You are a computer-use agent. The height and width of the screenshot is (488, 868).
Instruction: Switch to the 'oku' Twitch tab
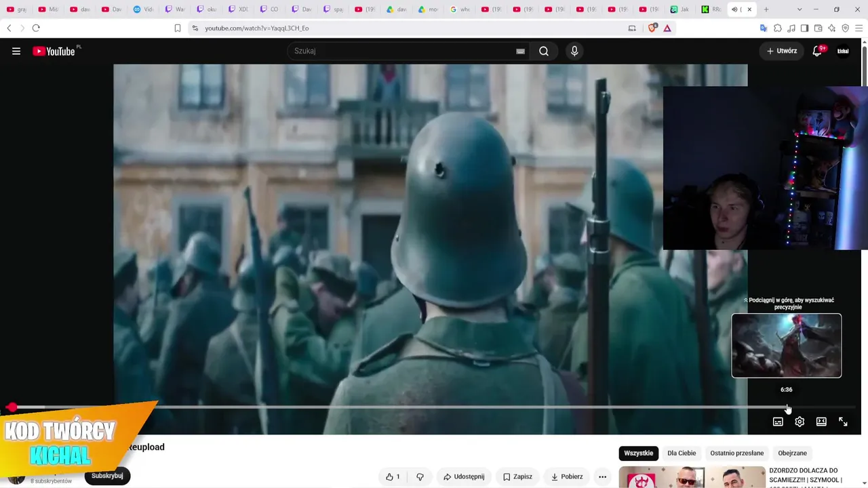(208, 9)
